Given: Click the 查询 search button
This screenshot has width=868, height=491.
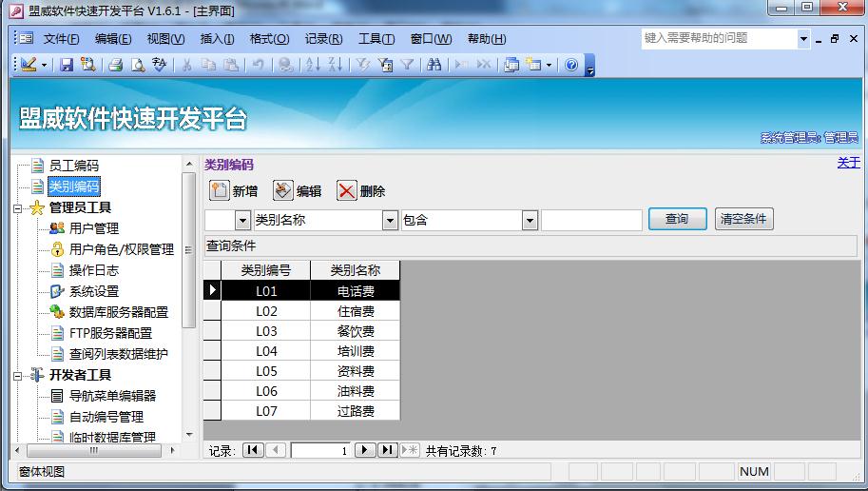Looking at the screenshot, I should 677,219.
